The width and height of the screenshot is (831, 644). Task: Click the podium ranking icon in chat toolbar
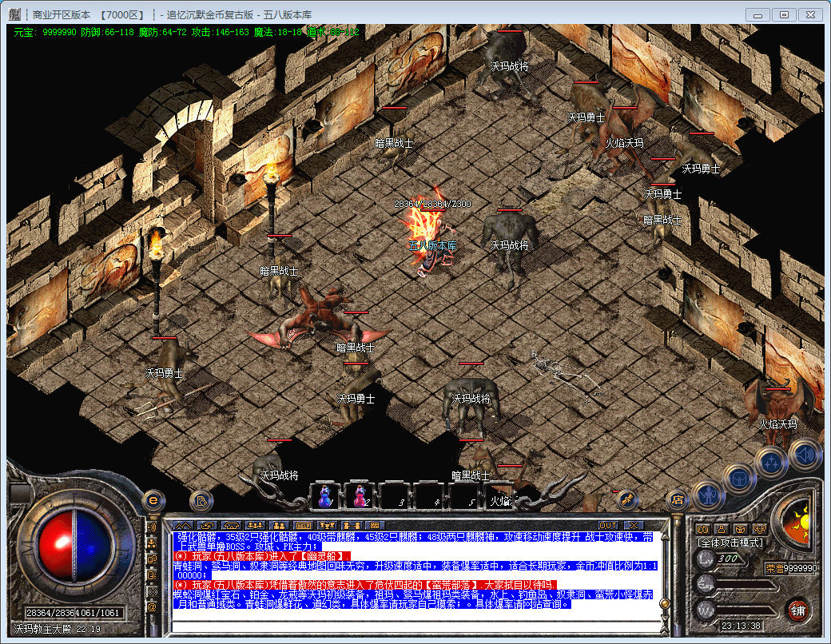click(x=327, y=525)
